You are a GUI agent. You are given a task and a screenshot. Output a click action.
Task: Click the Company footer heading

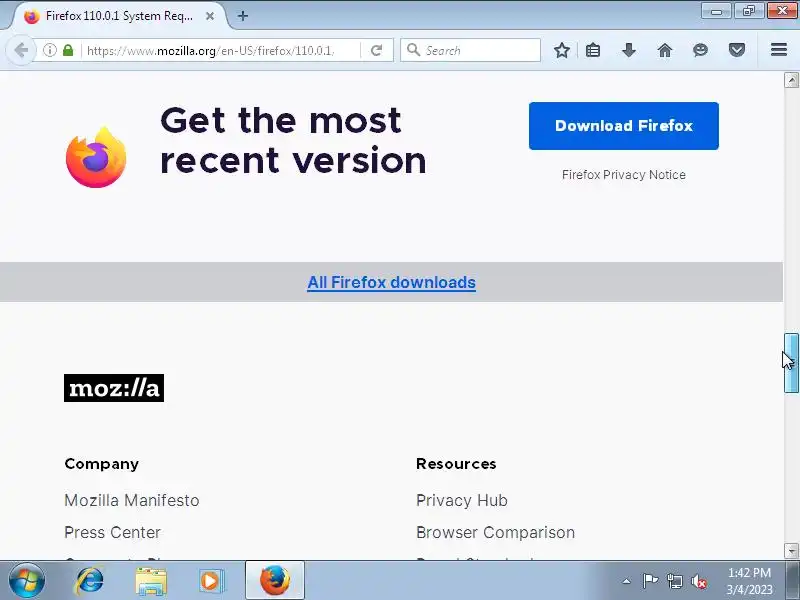102,464
